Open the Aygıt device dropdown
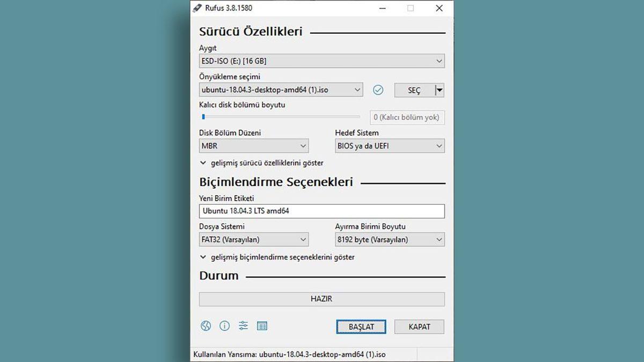This screenshot has height=362, width=644. [321, 61]
